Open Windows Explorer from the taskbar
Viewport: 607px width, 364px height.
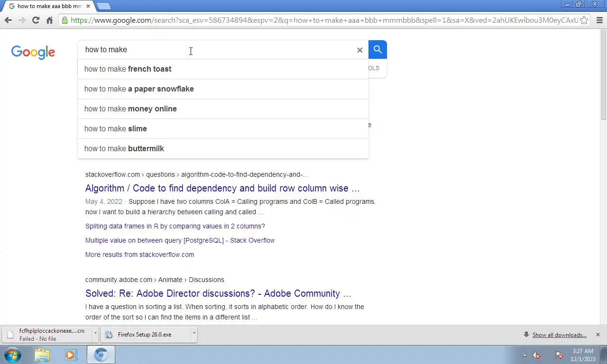42,355
